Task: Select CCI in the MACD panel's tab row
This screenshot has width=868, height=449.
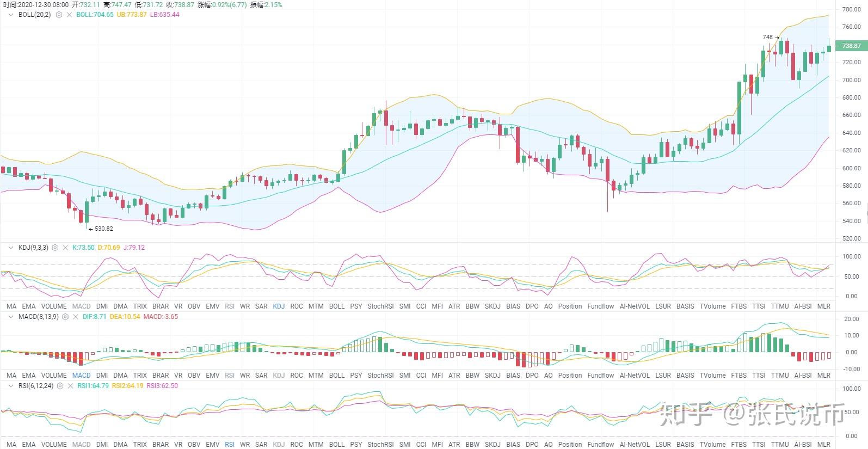Action: (x=421, y=376)
